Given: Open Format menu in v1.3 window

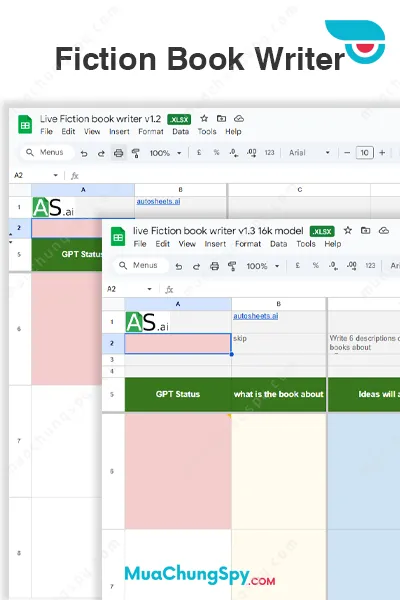Looking at the screenshot, I should pyautogui.click(x=248, y=244).
